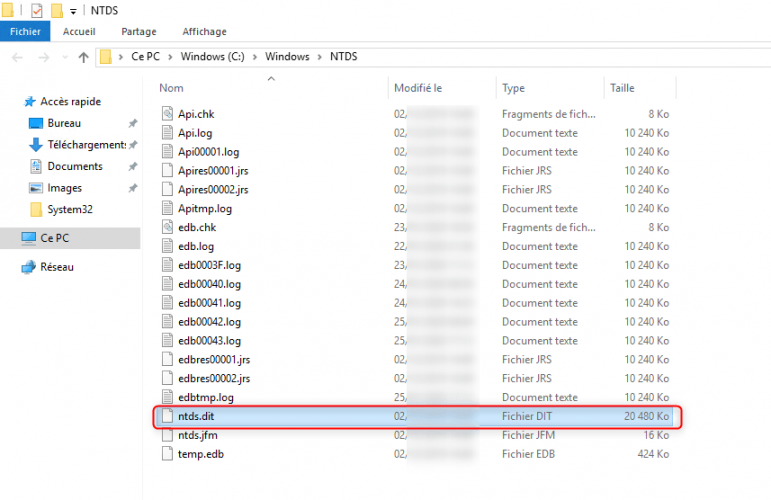This screenshot has width=771, height=500.
Task: Click the edb00043.log file icon
Action: pos(167,341)
